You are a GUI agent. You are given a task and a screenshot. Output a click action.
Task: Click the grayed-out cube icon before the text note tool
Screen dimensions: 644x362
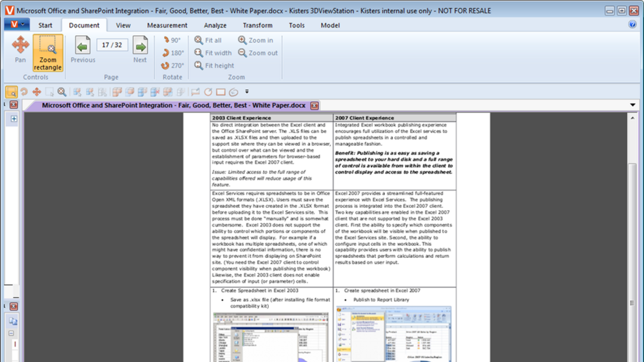point(181,92)
